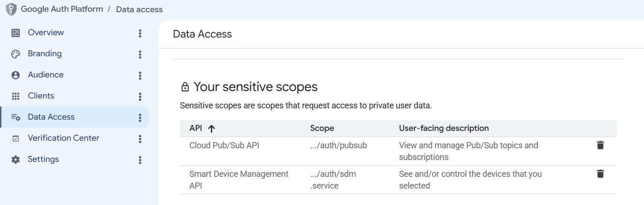Click the Verification Center checkbox icon
This screenshot has width=644, height=205.
tap(16, 138)
